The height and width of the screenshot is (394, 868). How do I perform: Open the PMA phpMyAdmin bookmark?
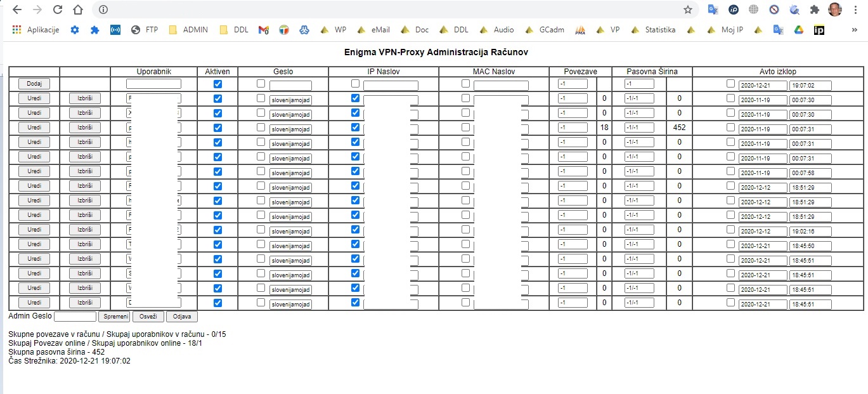[580, 30]
